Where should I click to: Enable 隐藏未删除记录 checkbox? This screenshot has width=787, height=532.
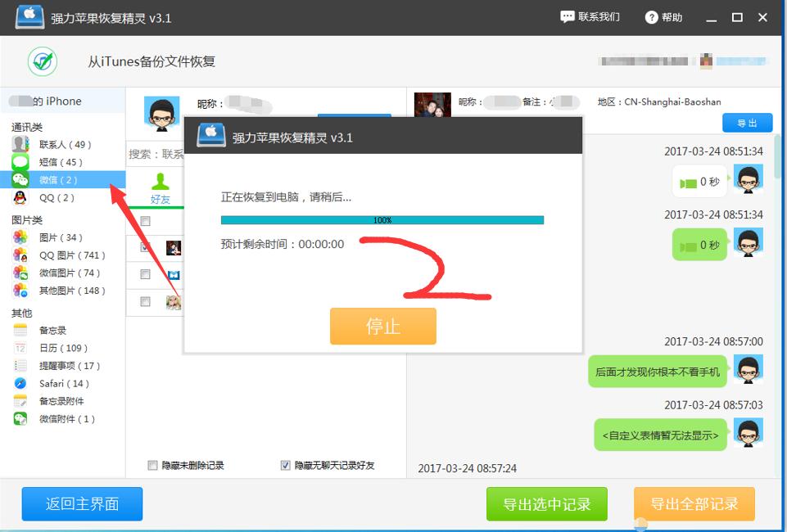[x=152, y=465]
